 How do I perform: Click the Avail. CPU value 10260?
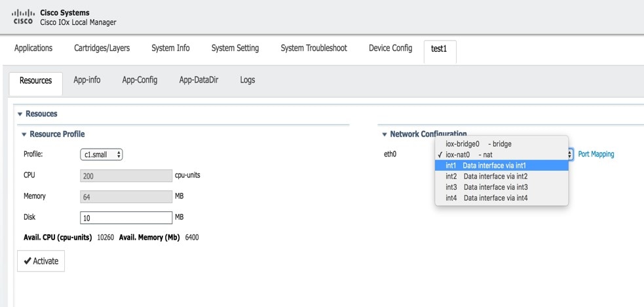(105, 237)
